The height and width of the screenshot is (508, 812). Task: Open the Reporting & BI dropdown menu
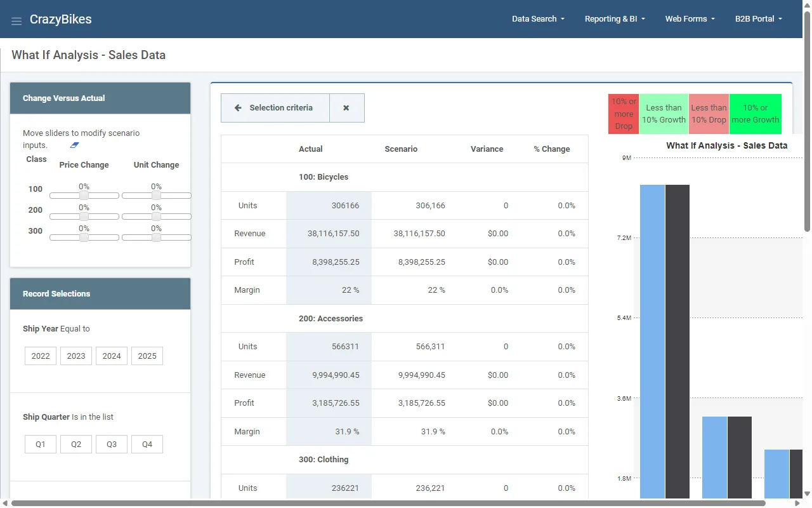pos(615,19)
